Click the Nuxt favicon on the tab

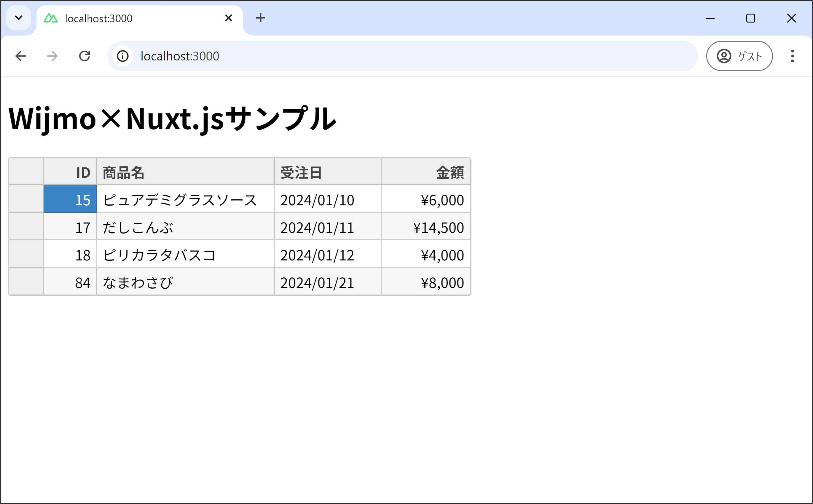51,18
